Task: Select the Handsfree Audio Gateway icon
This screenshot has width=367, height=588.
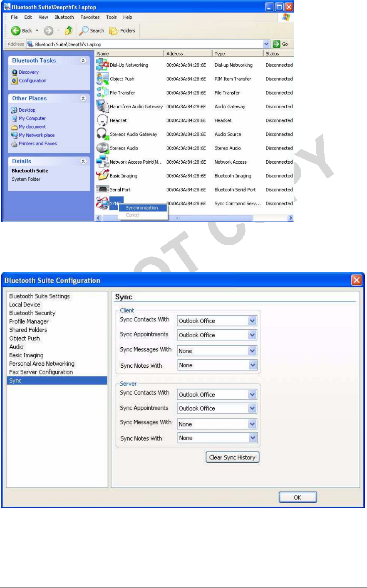Action: [102, 107]
